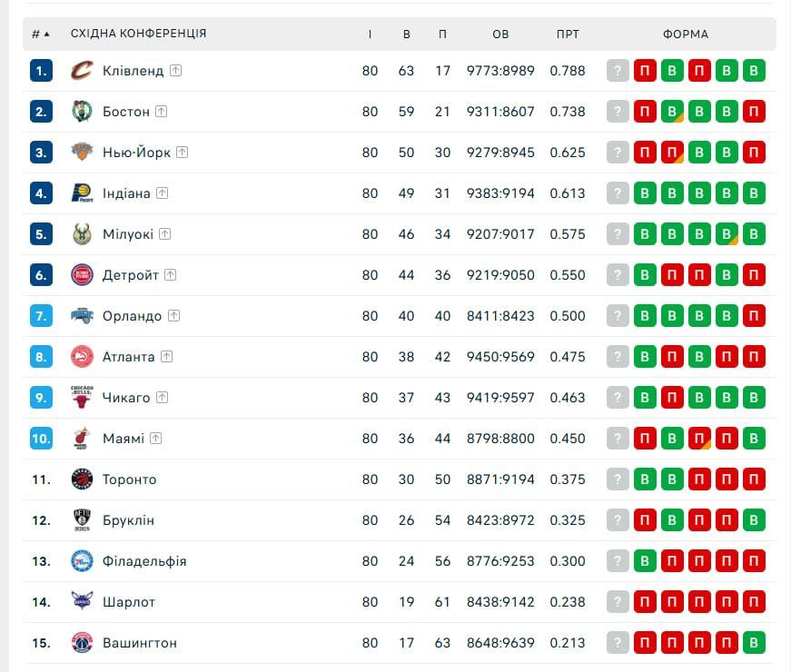Image resolution: width=791 pixels, height=672 pixels.
Task: Click the position 1 rank badge
Action: click(41, 71)
